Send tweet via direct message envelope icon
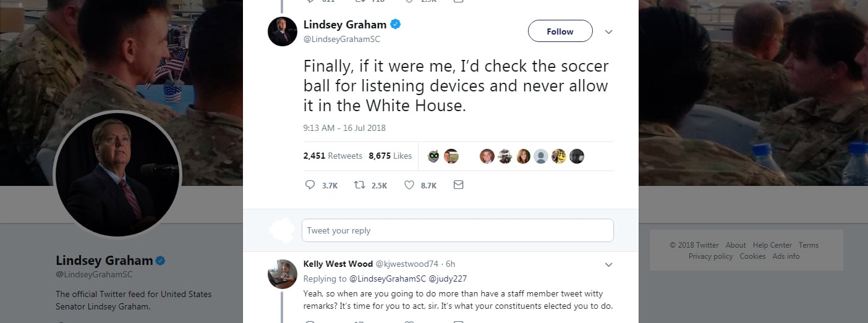868x323 pixels. pyautogui.click(x=458, y=185)
